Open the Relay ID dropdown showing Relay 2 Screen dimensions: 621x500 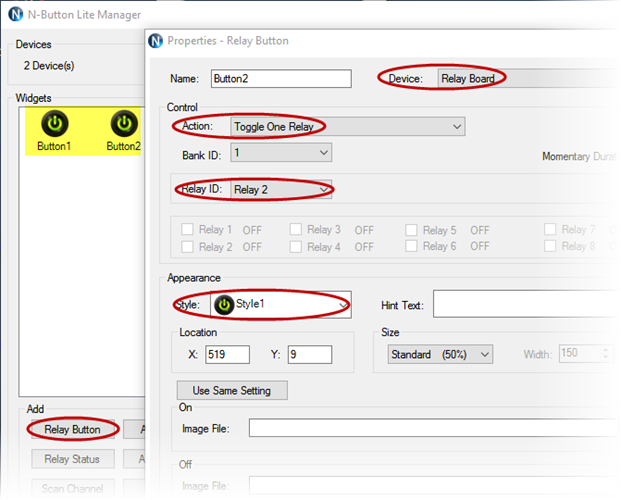coord(281,189)
